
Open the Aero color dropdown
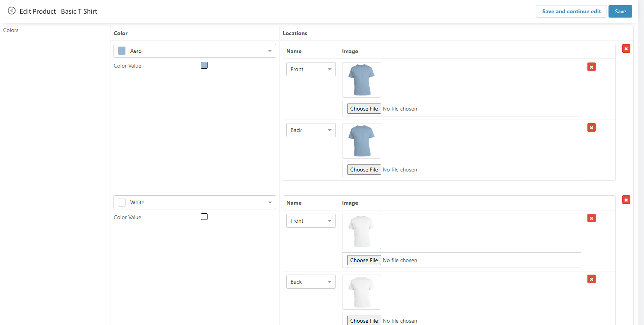195,51
